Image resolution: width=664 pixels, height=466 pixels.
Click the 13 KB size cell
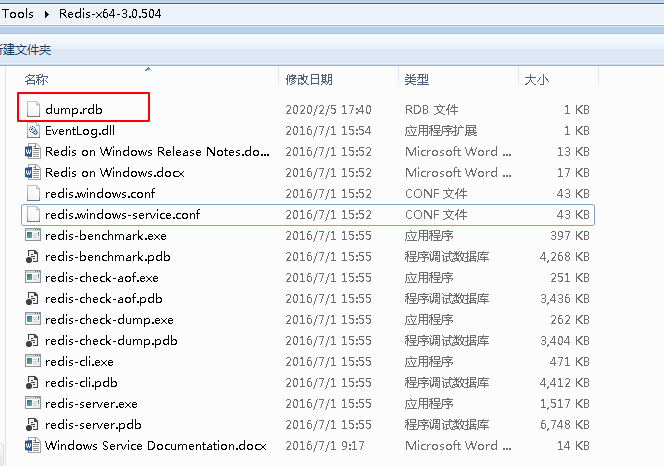tap(573, 152)
